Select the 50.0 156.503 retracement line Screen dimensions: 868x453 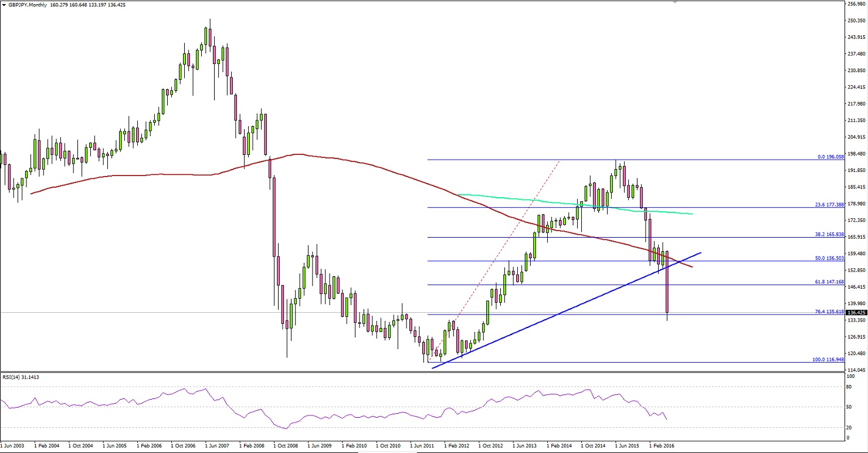tap(830, 258)
